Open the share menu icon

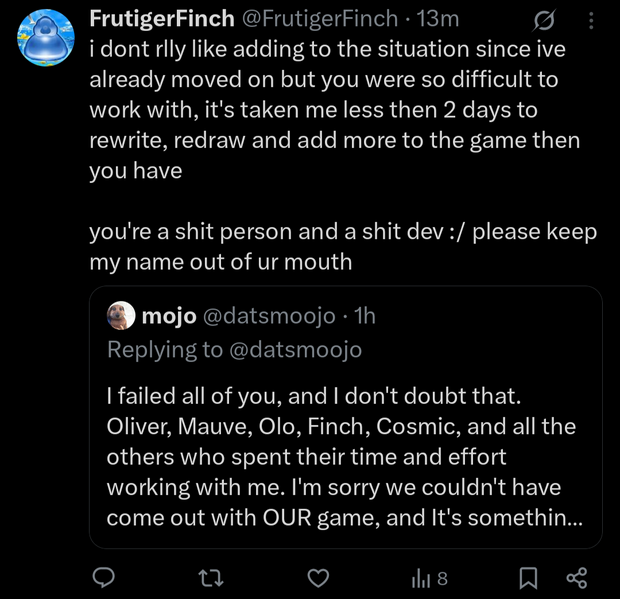pos(576,577)
